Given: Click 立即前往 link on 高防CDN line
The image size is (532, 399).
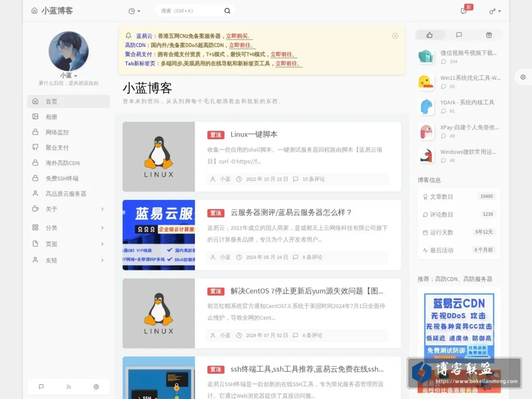Looking at the screenshot, I should click(242, 45).
